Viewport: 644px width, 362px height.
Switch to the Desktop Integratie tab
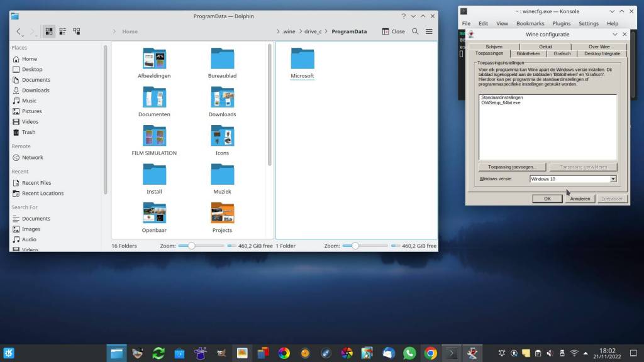(602, 54)
